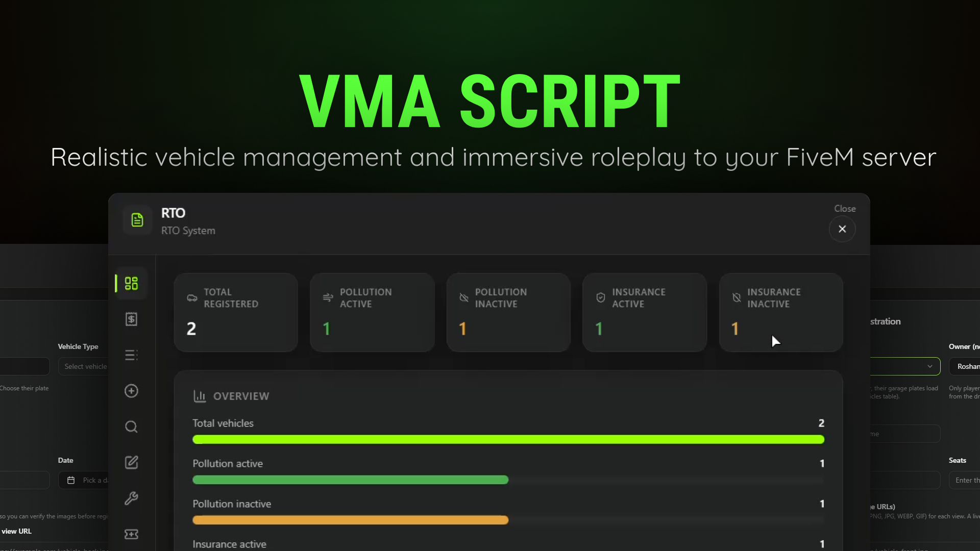Open the wrench tool sidebar icon
This screenshot has width=980, height=551.
(x=131, y=498)
